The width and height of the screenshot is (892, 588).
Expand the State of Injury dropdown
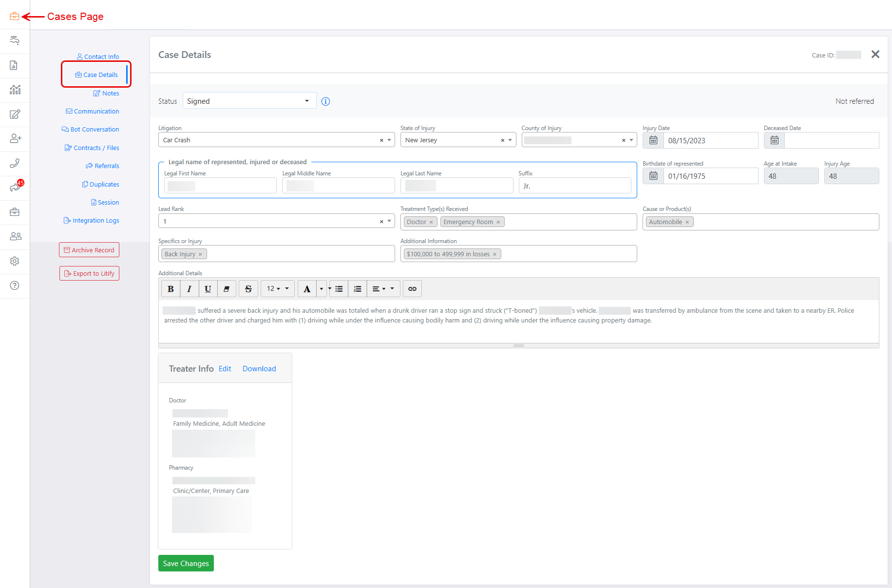(510, 140)
